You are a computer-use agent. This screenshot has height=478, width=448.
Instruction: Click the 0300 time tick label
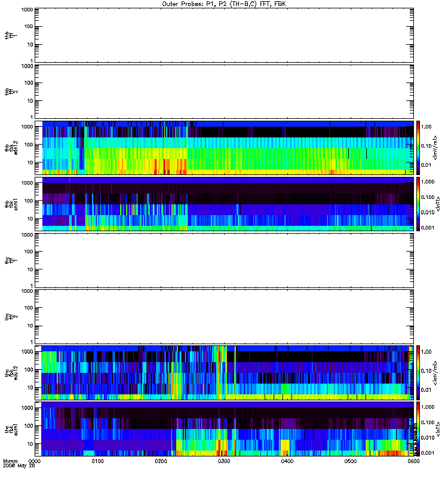224,461
